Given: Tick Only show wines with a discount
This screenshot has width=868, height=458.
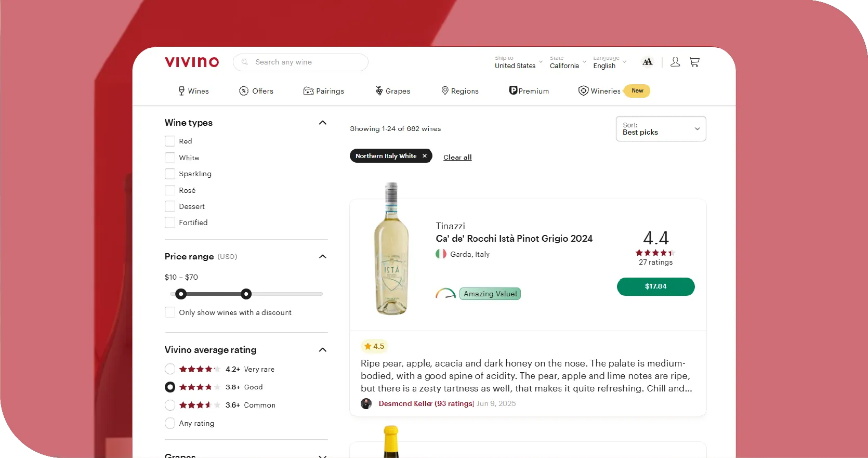Looking at the screenshot, I should click(170, 312).
